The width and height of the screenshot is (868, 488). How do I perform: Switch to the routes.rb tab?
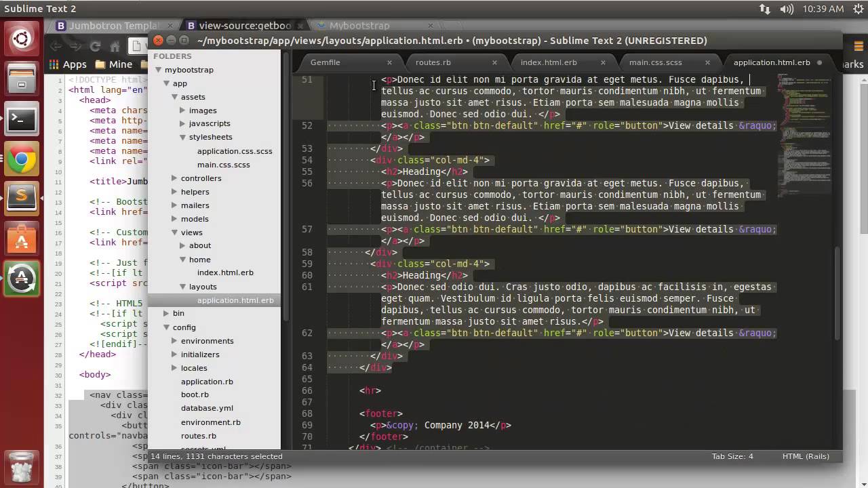433,62
